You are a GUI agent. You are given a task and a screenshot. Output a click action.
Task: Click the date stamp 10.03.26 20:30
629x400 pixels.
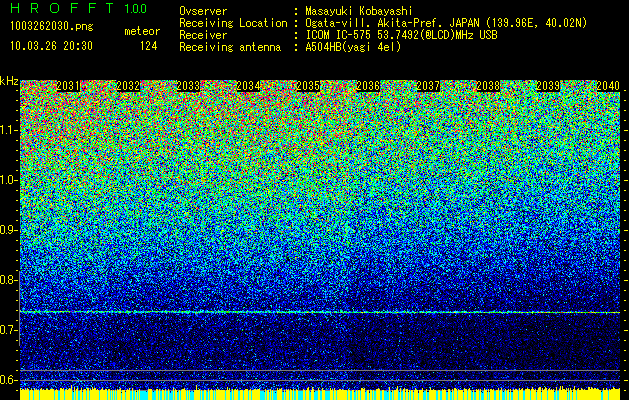point(51,45)
